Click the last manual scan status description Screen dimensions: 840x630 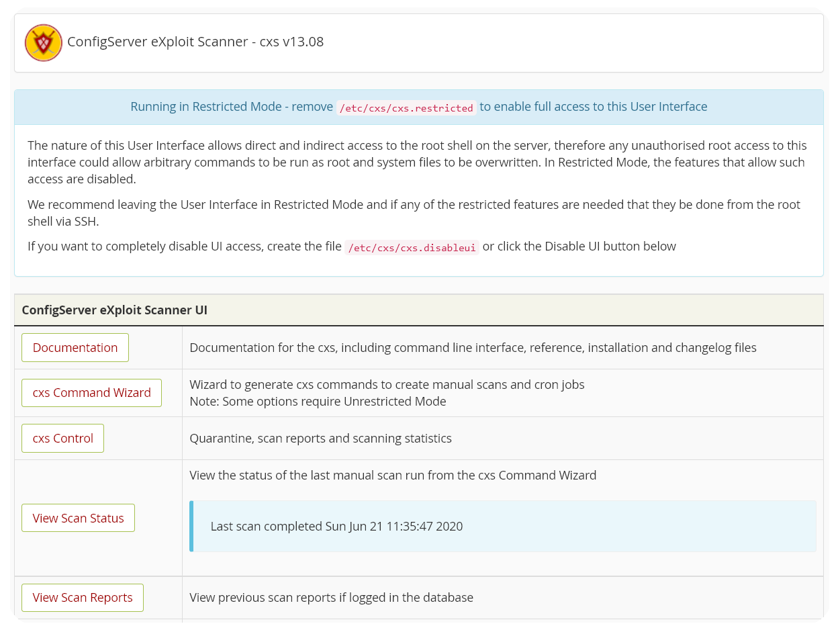(x=393, y=475)
